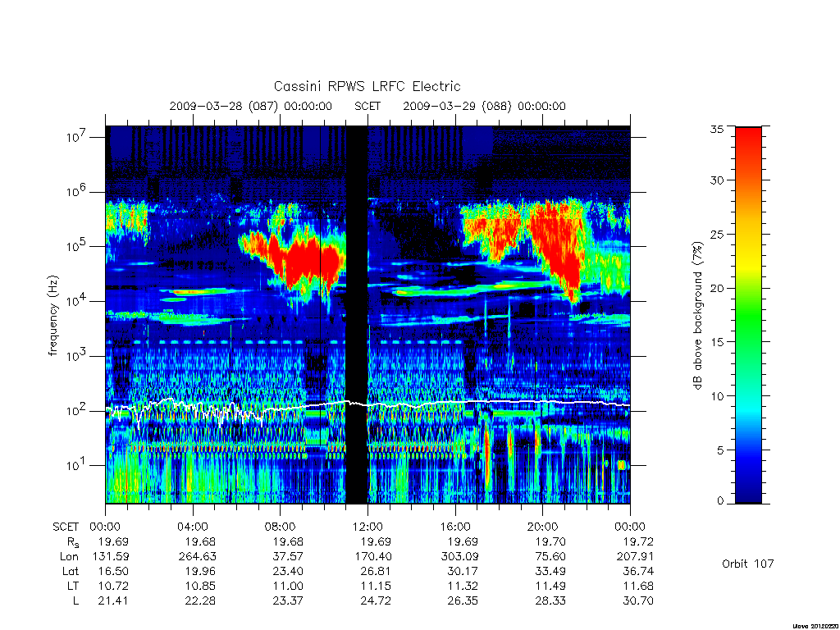Select local time value 11.32
Screen dimensions: 840x630
click(x=463, y=586)
